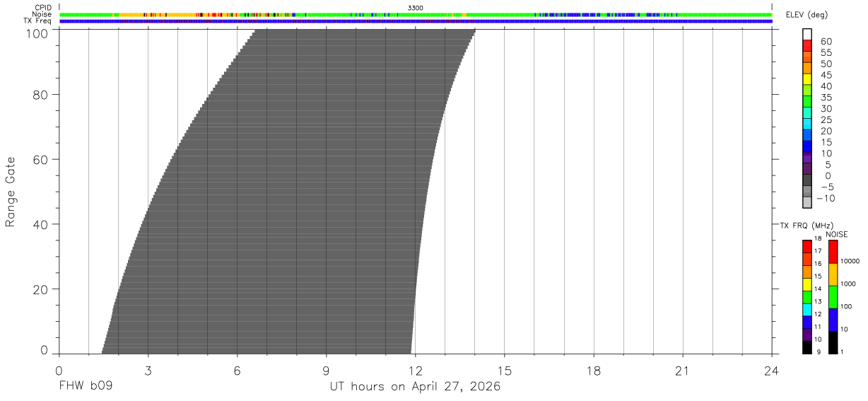The height and width of the screenshot is (401, 868).
Task: Click x-axis tick label '15'
Action: (x=505, y=371)
